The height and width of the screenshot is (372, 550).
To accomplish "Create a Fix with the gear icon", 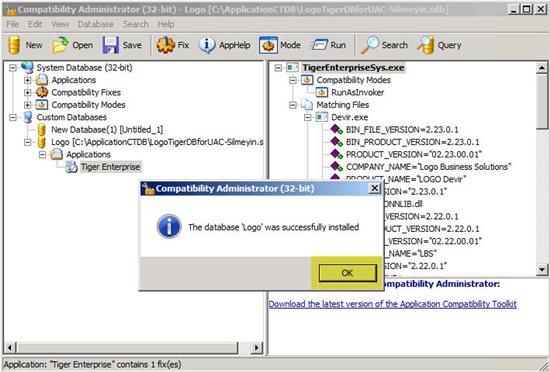I will [166, 45].
